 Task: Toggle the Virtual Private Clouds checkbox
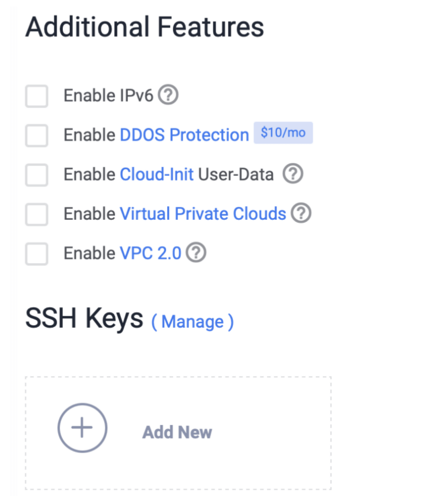tap(36, 214)
